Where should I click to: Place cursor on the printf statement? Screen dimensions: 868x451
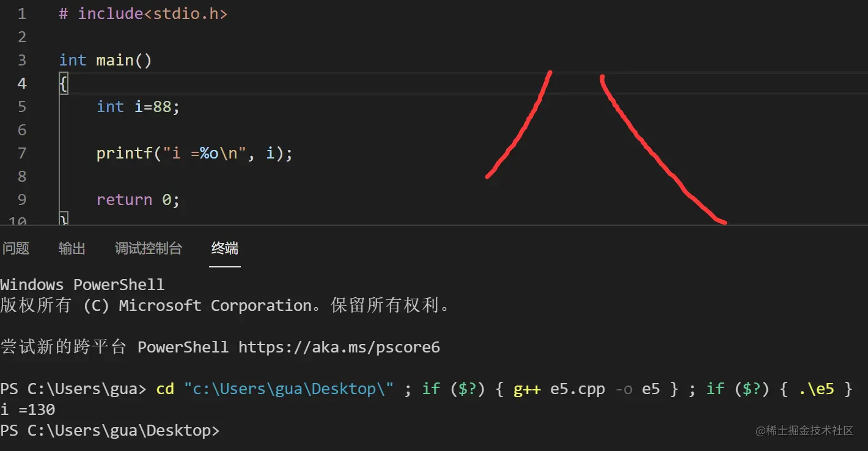[194, 153]
